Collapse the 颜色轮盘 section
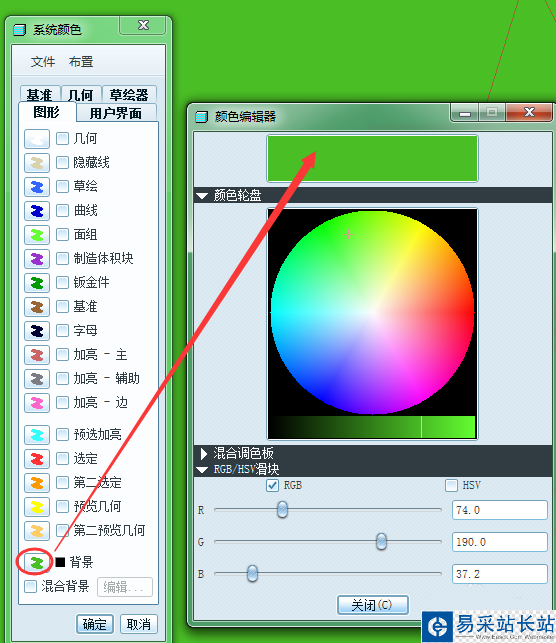Image resolution: width=556 pixels, height=643 pixels. (202, 196)
